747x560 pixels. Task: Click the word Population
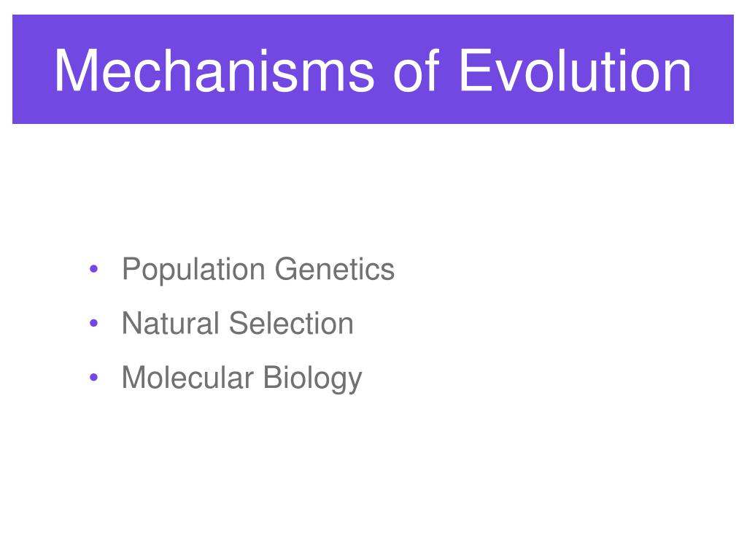tap(193, 270)
